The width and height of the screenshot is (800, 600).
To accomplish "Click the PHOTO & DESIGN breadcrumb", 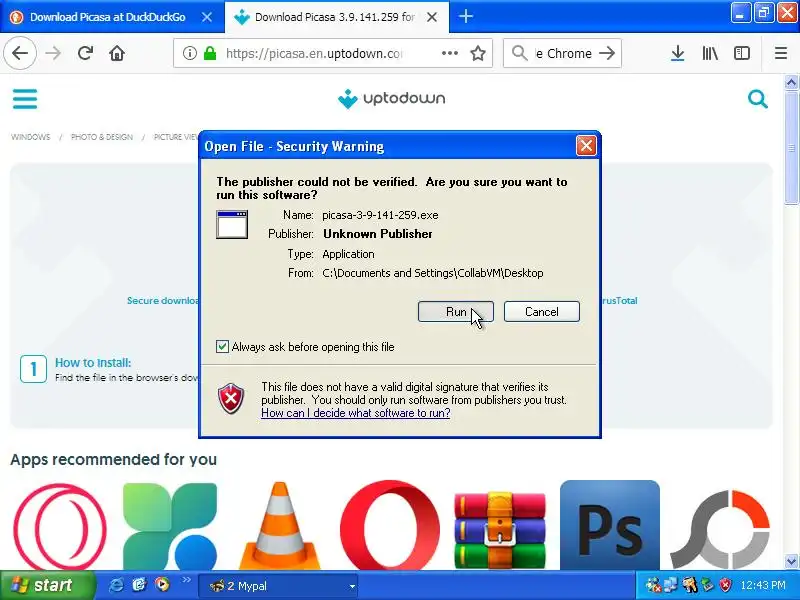I will (x=102, y=137).
